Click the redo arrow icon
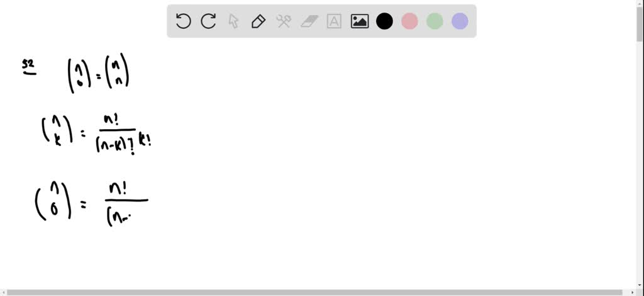644x296 pixels. click(x=208, y=21)
